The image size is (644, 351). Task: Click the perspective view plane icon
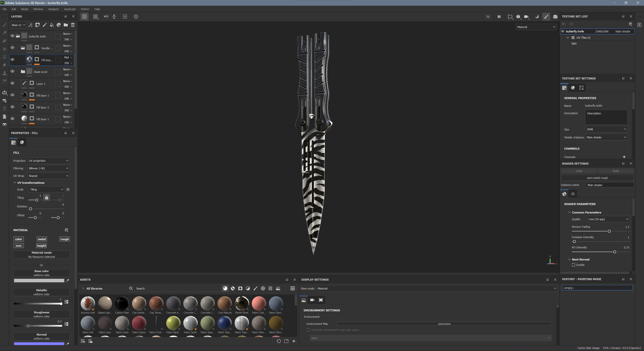510,16
